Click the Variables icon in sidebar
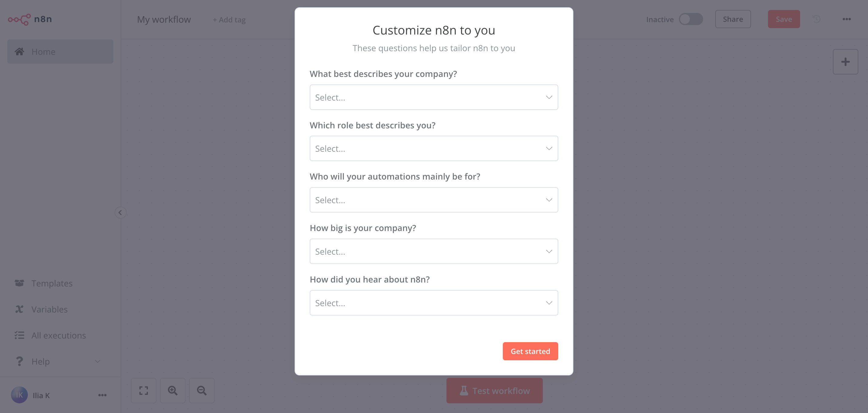Image resolution: width=868 pixels, height=413 pixels. tap(19, 309)
